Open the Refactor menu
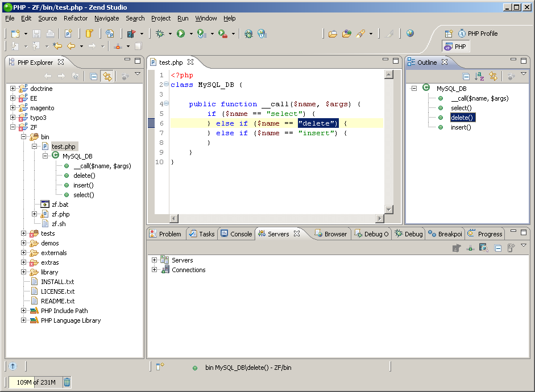Screen dimensions: 535x392 point(76,18)
